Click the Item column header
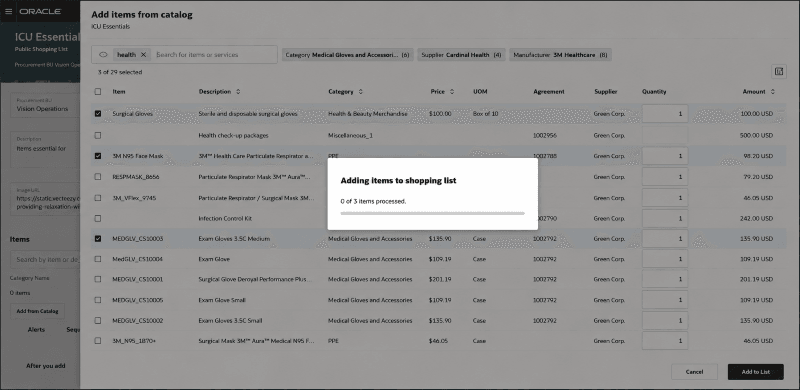This screenshot has height=390, width=800. (x=119, y=92)
